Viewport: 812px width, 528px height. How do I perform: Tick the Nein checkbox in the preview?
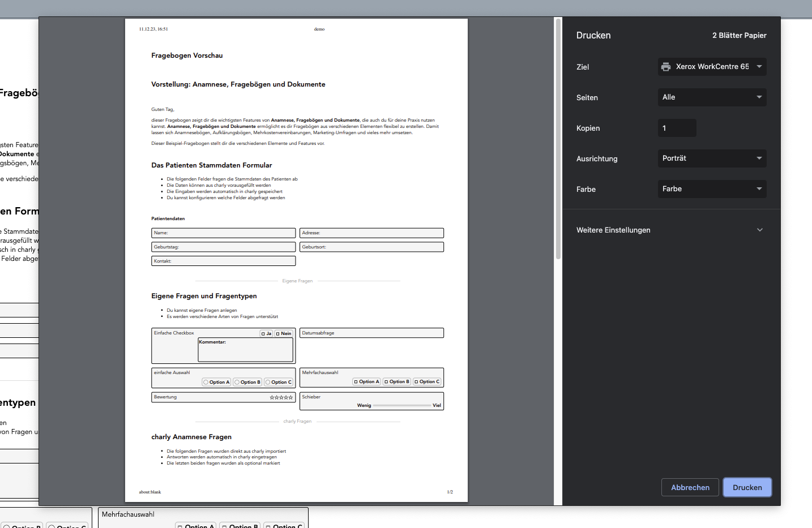click(x=278, y=334)
